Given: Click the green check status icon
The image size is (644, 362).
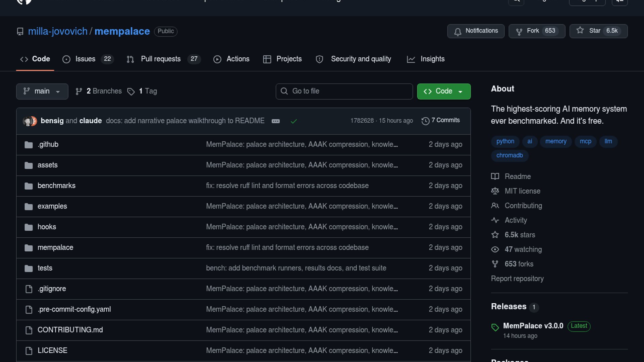Looking at the screenshot, I should click(293, 121).
